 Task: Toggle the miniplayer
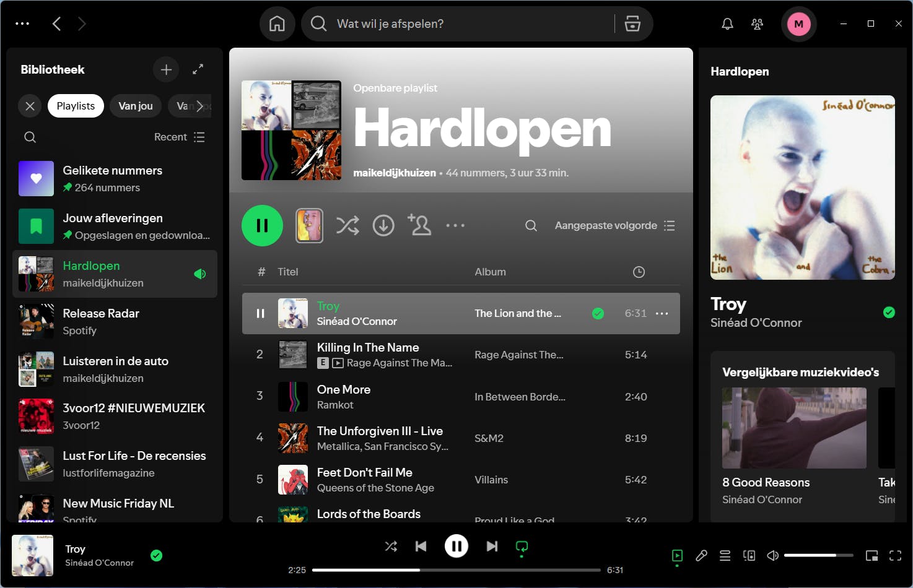pyautogui.click(x=871, y=555)
